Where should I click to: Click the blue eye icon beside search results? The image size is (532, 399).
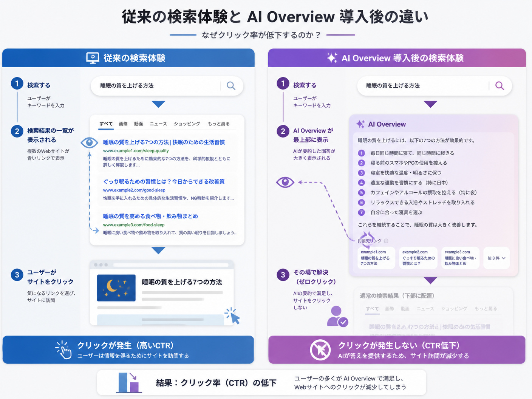click(x=90, y=142)
